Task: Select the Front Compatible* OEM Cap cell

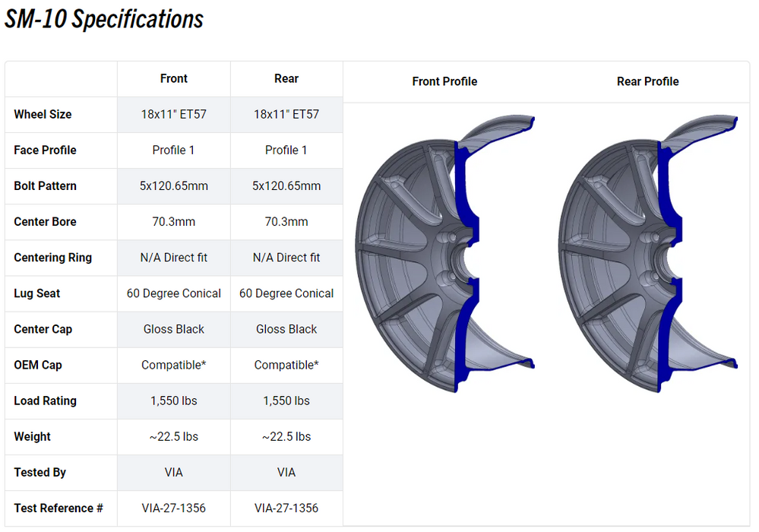Action: (x=174, y=365)
